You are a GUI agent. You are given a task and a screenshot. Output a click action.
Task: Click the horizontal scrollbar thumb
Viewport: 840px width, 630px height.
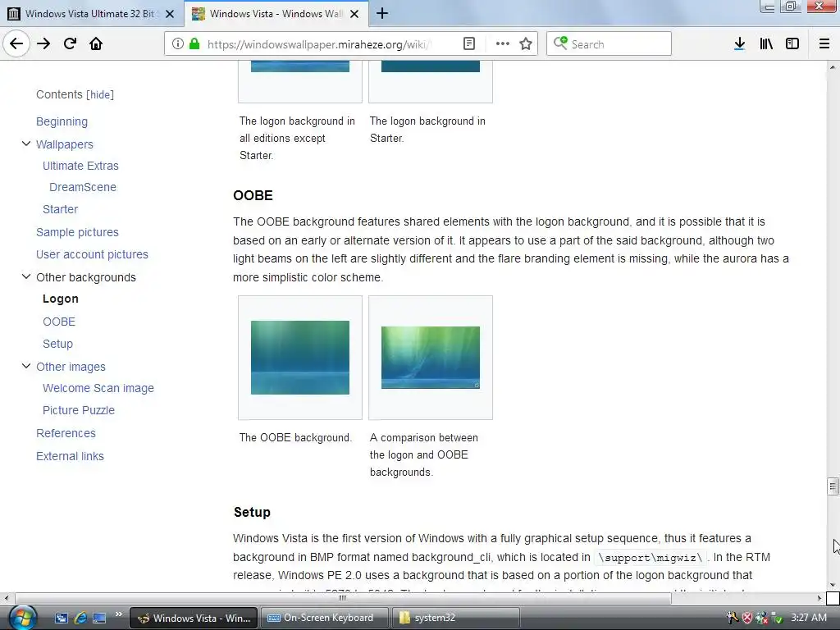[343, 598]
